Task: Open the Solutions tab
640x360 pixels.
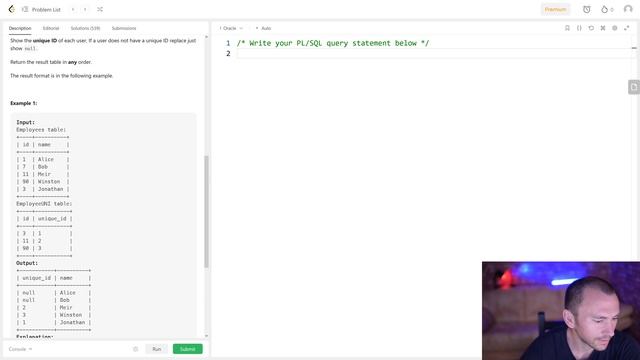Action: [85, 28]
